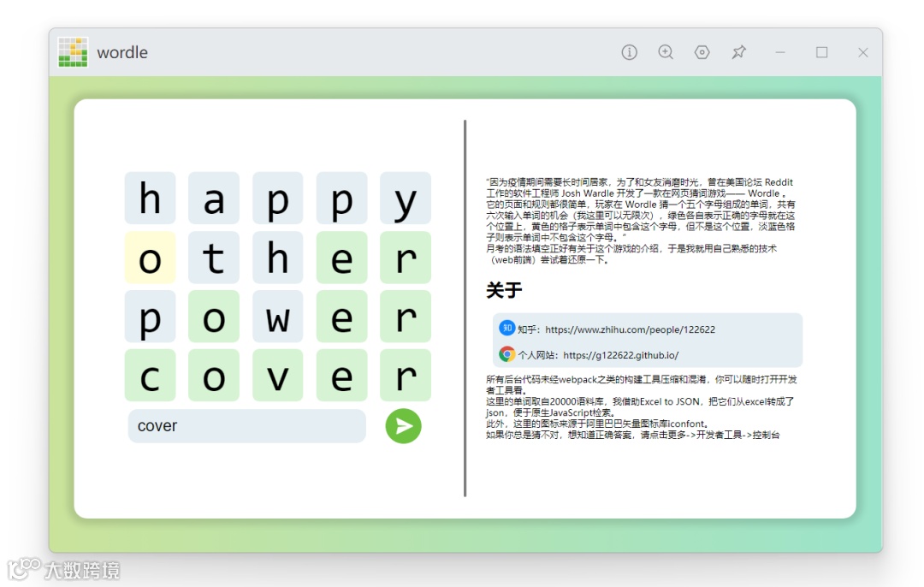Pin the window with the pushpin icon
Image resolution: width=924 pixels, height=587 pixels.
coord(738,52)
